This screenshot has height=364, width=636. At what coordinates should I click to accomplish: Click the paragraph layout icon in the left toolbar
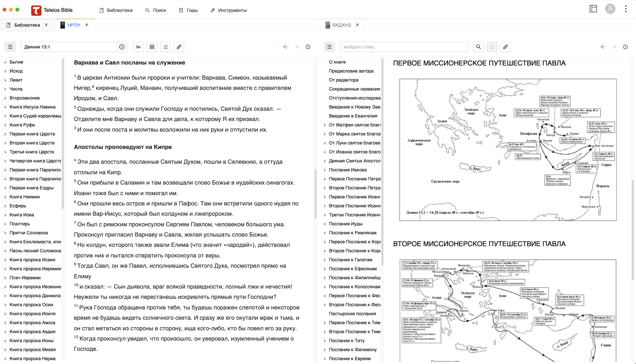click(152, 47)
